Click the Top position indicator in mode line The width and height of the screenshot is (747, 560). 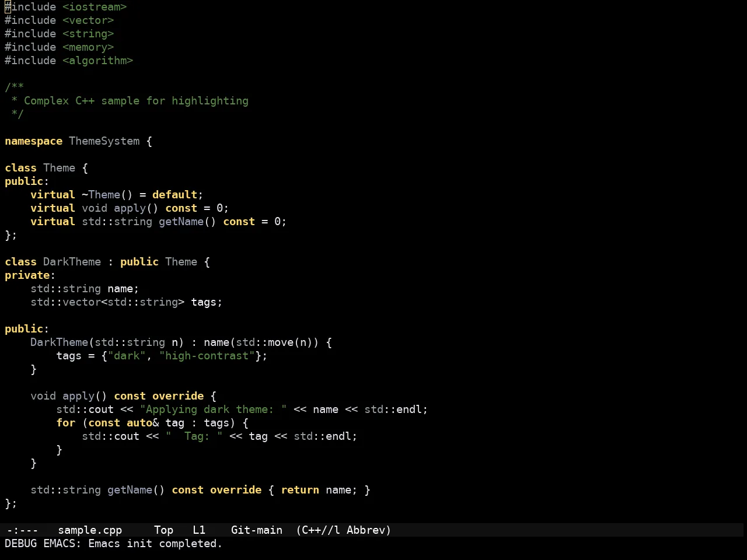(164, 530)
